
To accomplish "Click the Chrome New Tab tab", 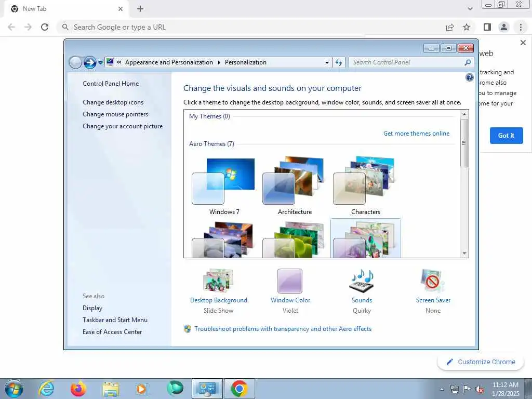I will pos(66,9).
